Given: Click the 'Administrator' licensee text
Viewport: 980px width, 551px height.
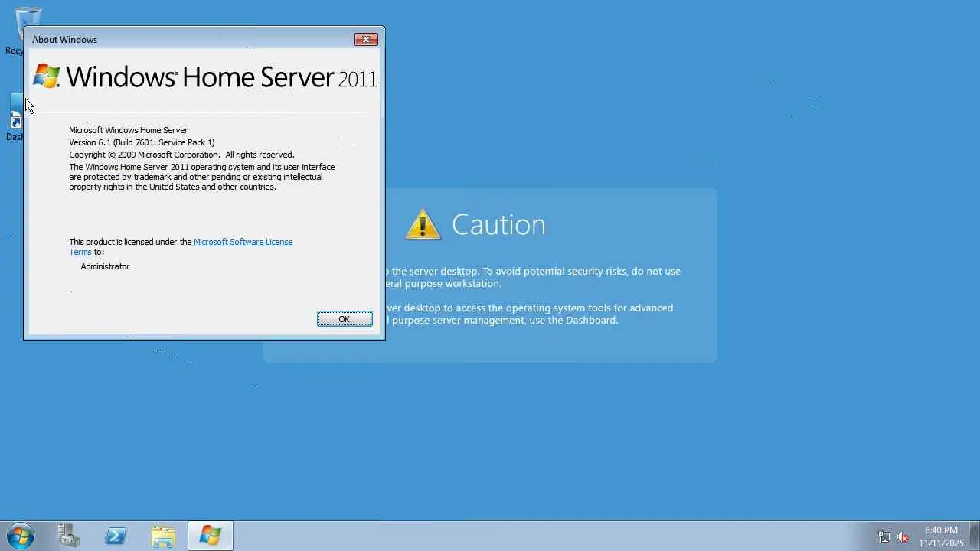Looking at the screenshot, I should point(105,266).
